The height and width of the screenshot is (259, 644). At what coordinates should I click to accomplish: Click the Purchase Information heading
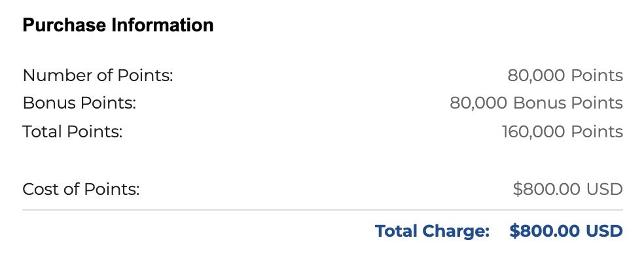(x=118, y=25)
